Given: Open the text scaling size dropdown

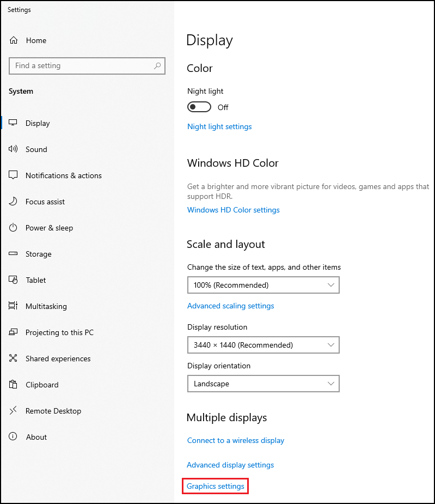Looking at the screenshot, I should coord(263,285).
